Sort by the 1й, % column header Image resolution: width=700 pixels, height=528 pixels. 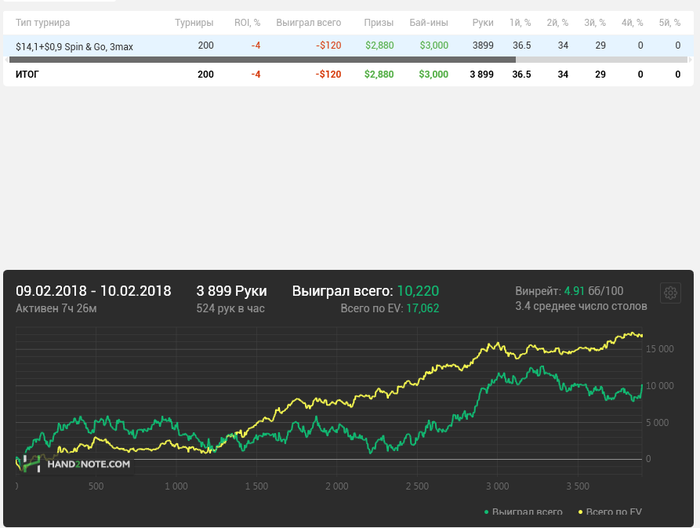pyautogui.click(x=520, y=23)
